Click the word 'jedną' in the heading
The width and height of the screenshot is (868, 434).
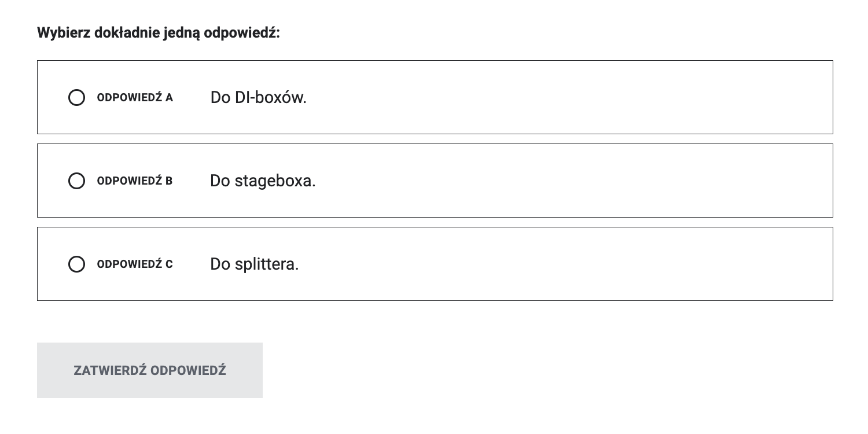(184, 33)
